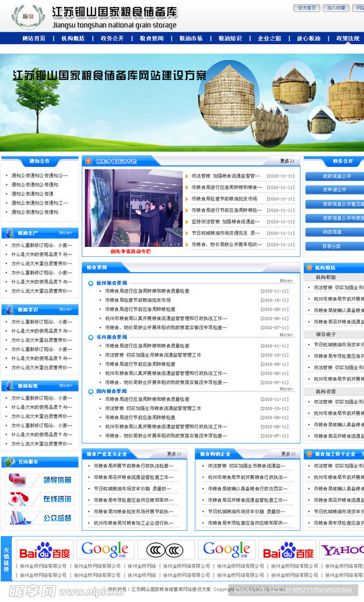364x602 pixels.
Task: Open the 在线咨询 online consultation banner
Action: pyautogui.click(x=40, y=499)
